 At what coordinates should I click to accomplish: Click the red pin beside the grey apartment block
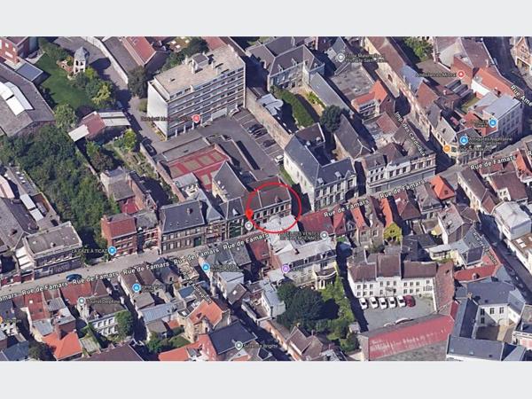pos(196,118)
